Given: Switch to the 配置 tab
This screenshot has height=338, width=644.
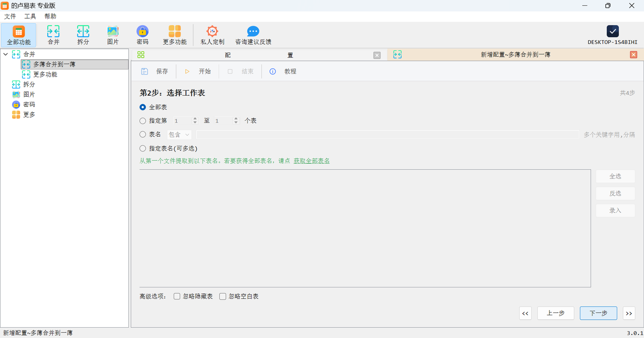Looking at the screenshot, I should coord(258,55).
